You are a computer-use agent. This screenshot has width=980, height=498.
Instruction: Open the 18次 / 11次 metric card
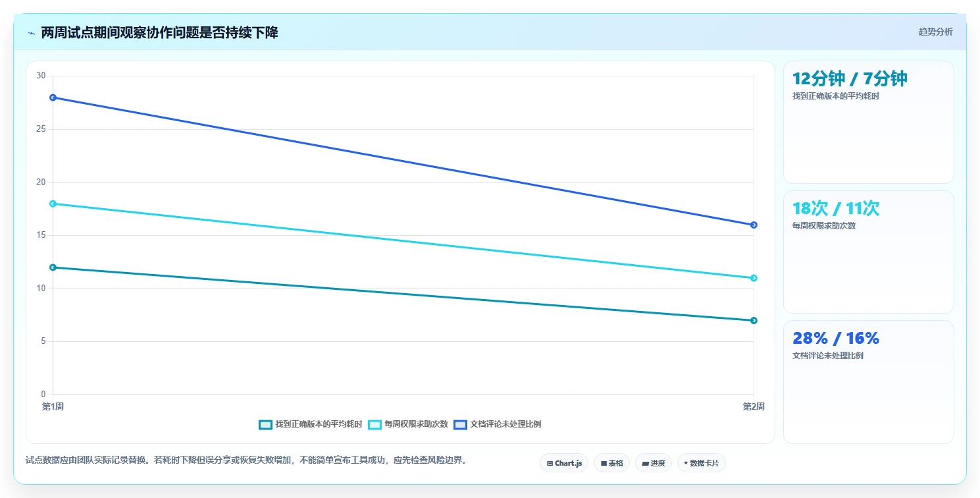pos(868,252)
